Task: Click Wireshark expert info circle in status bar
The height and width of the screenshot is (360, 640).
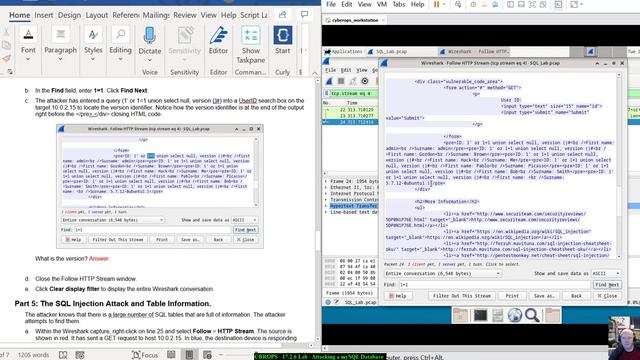Action: (x=328, y=302)
